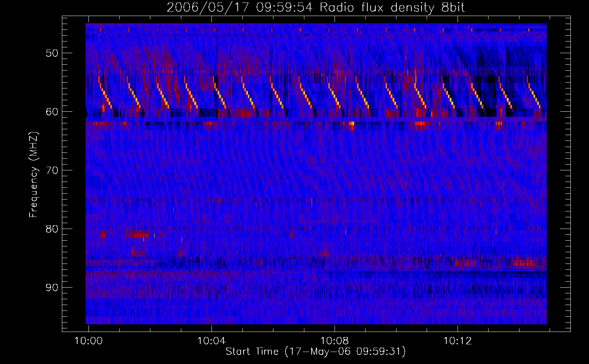The image size is (589, 364).
Task: Click the "10:08" time tick label
Action: 335,341
